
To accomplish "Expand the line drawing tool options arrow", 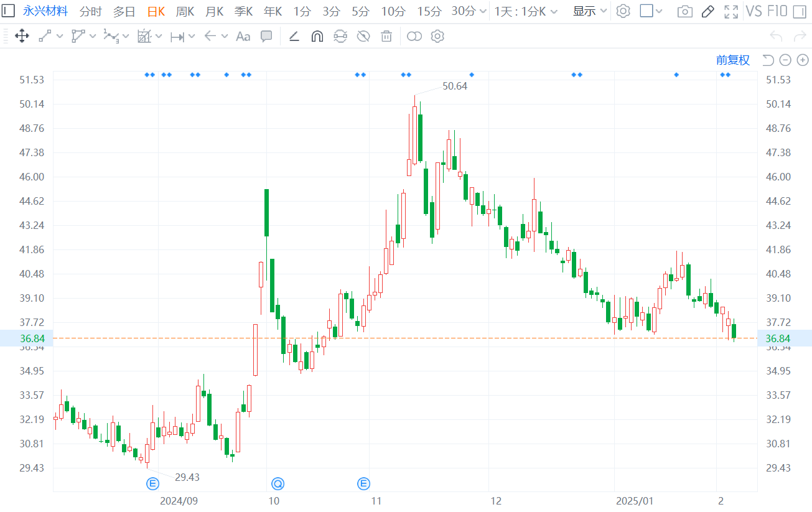I will pyautogui.click(x=60, y=36).
